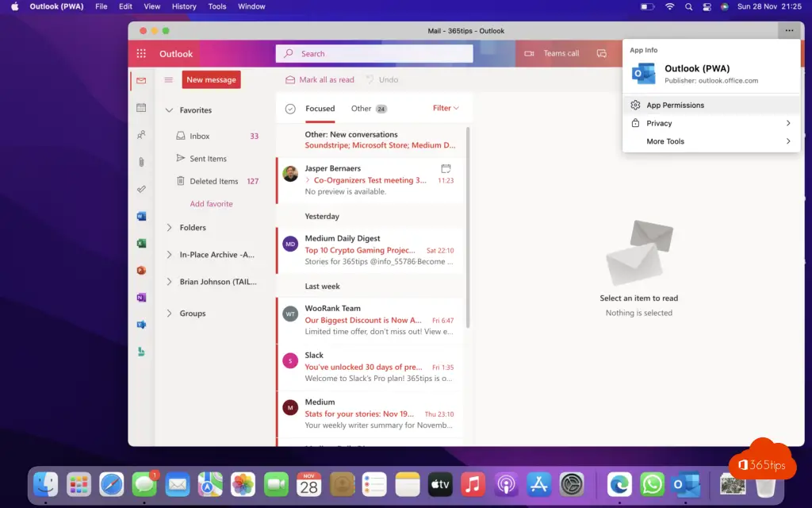The width and height of the screenshot is (812, 508).
Task: Open the Tools menu in menu bar
Action: coord(217,6)
